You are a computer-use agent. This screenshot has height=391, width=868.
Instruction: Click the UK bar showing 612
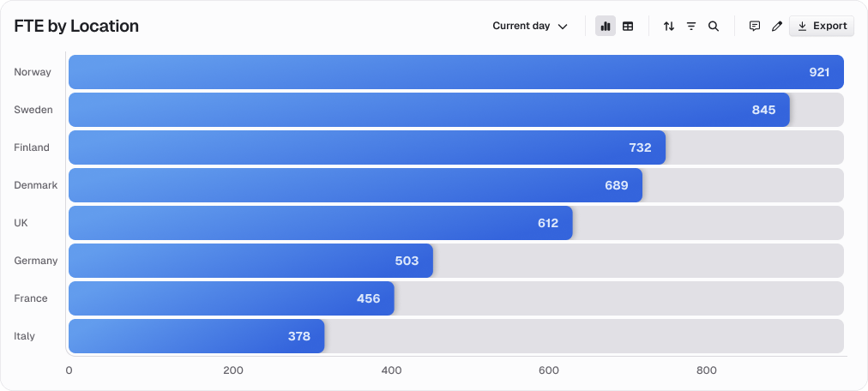[321, 223]
